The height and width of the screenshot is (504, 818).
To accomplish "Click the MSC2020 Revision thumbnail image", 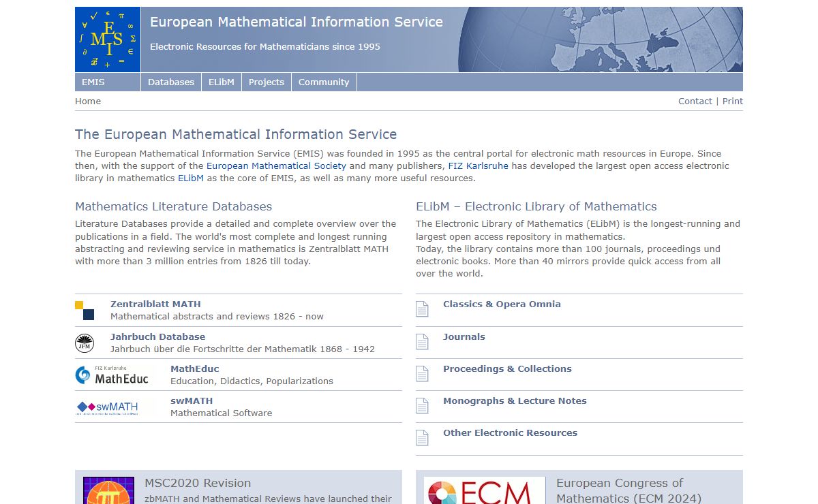I will 109,490.
